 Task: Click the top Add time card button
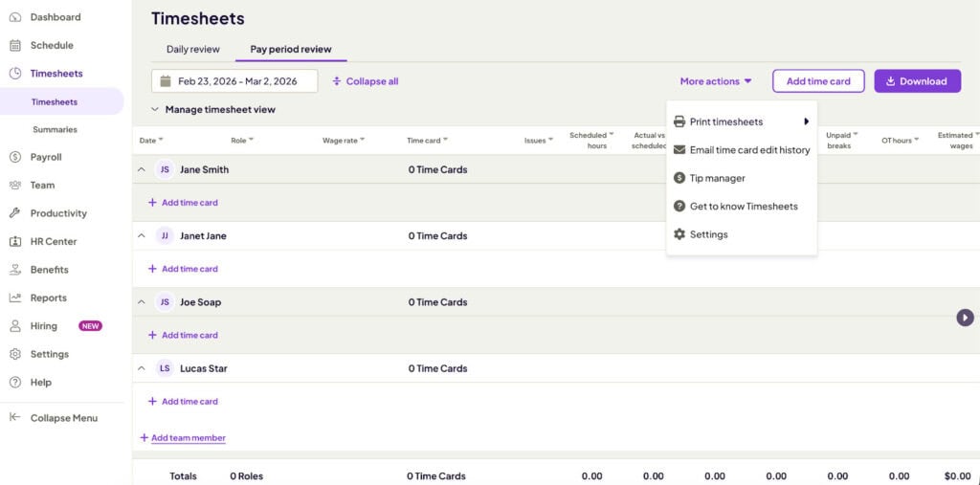[819, 81]
